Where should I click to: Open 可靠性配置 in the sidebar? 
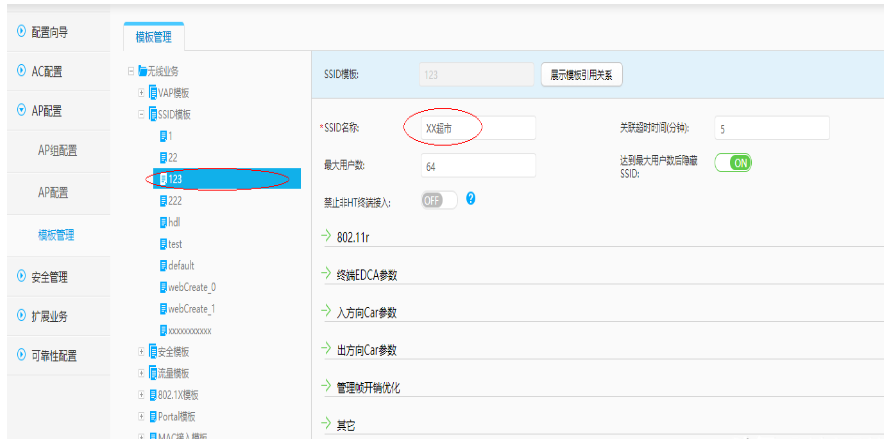pos(59,355)
